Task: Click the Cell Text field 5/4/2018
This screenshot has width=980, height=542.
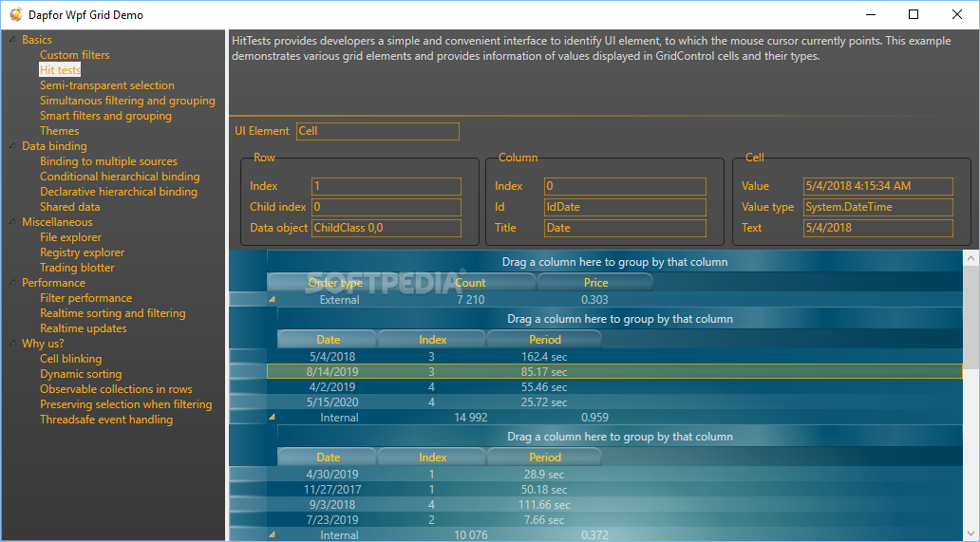Action: (878, 228)
